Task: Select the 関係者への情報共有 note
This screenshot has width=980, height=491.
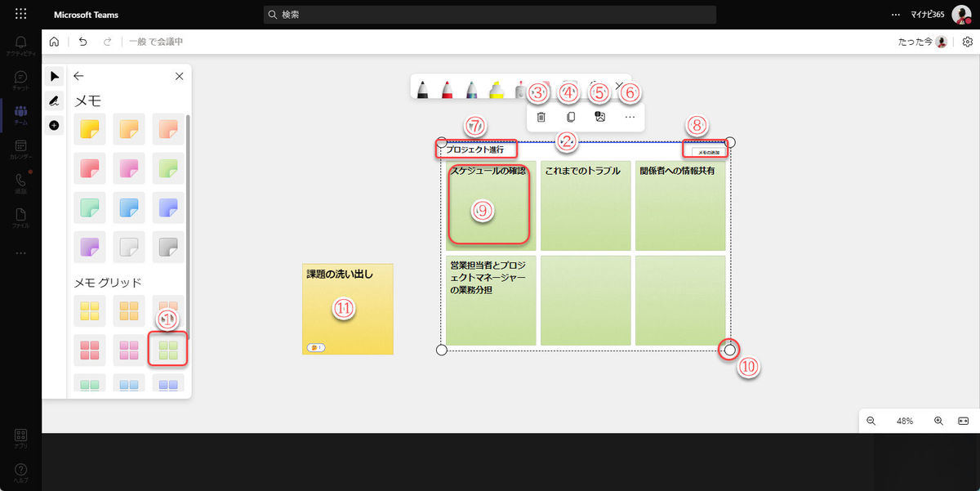Action: (x=680, y=206)
